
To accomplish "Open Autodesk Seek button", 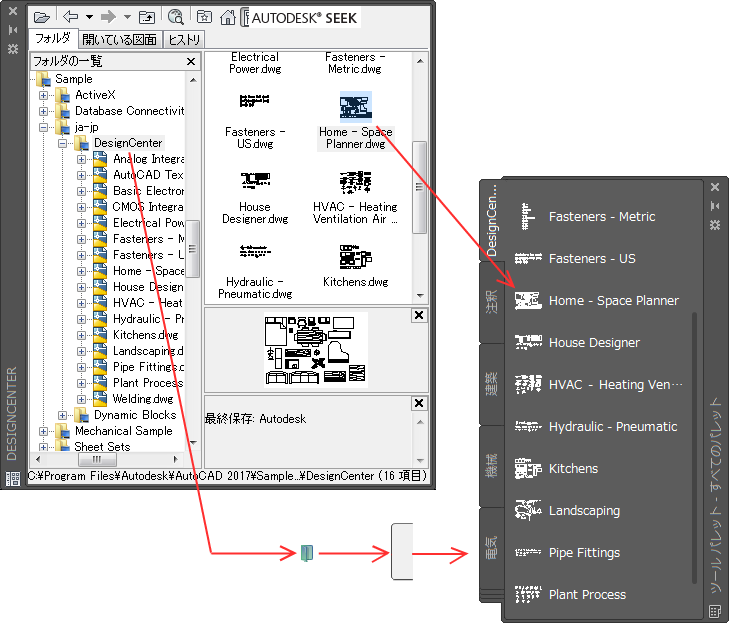I will pyautogui.click(x=301, y=18).
